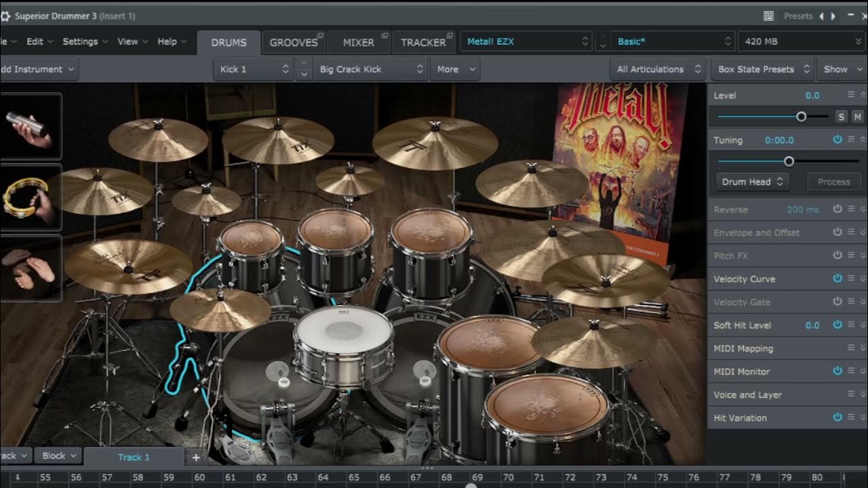Image resolution: width=868 pixels, height=488 pixels.
Task: Open the All Articulations dropdown
Action: tap(658, 69)
